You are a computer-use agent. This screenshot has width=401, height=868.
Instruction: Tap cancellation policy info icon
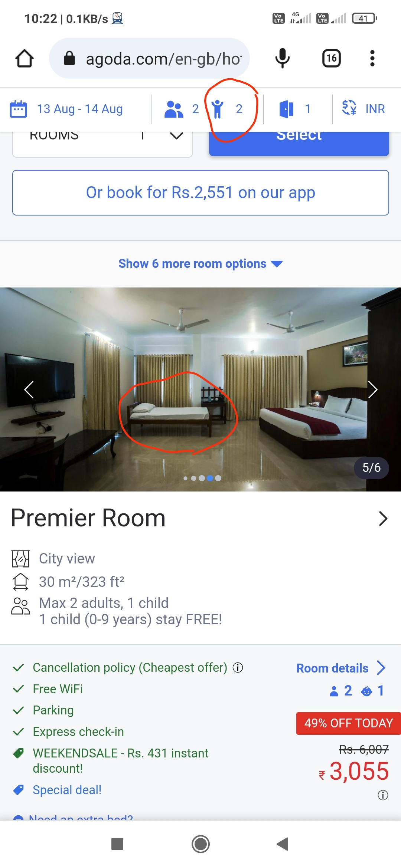coord(238,668)
